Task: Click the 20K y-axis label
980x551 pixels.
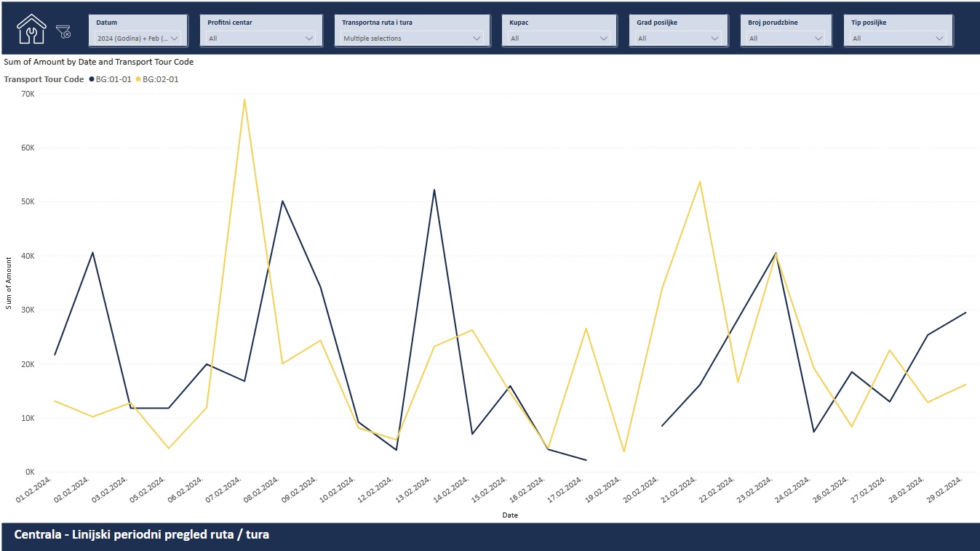Action: (x=28, y=364)
